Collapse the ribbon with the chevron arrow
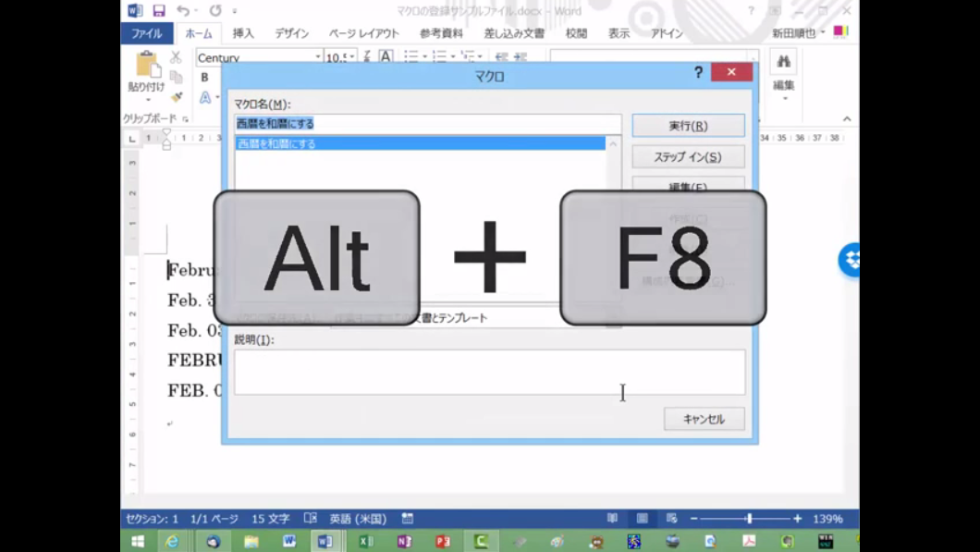980x552 pixels. 846,118
